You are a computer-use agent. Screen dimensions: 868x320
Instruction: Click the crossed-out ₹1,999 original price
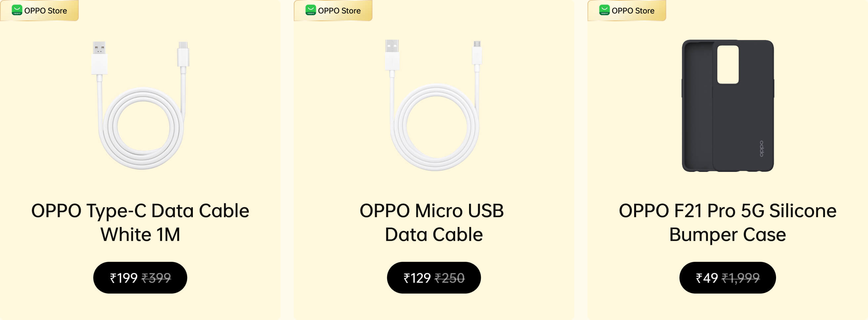741,278
